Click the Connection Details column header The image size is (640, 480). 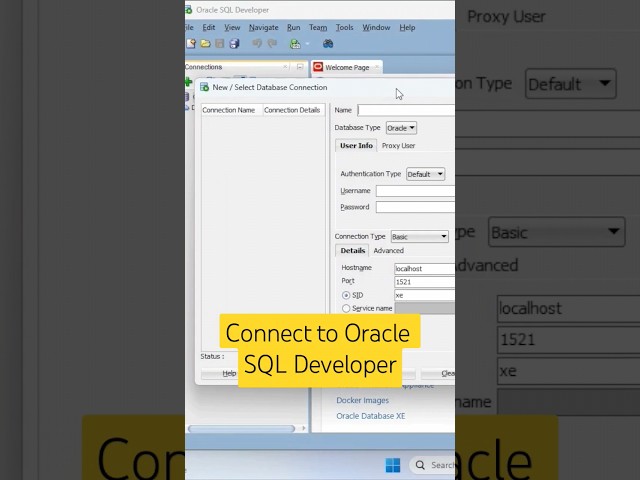pos(294,110)
